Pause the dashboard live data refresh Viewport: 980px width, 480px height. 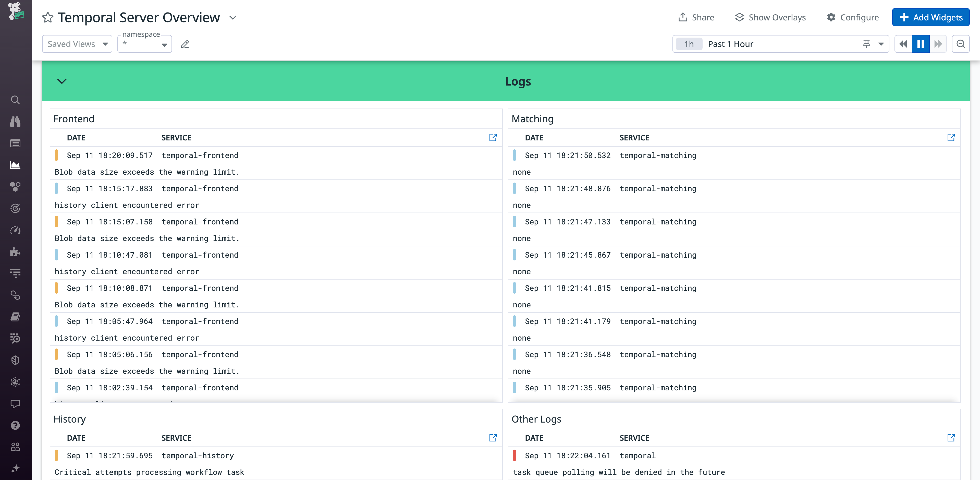pos(920,44)
